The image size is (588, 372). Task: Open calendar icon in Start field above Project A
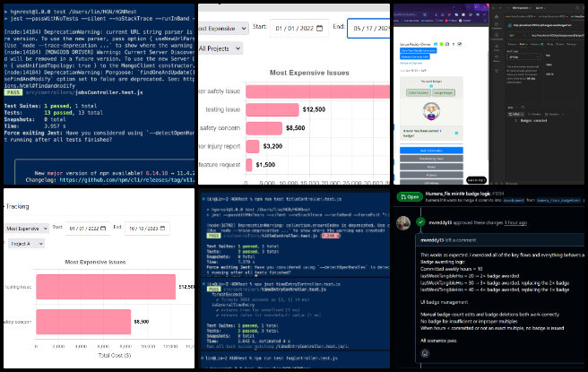103,228
